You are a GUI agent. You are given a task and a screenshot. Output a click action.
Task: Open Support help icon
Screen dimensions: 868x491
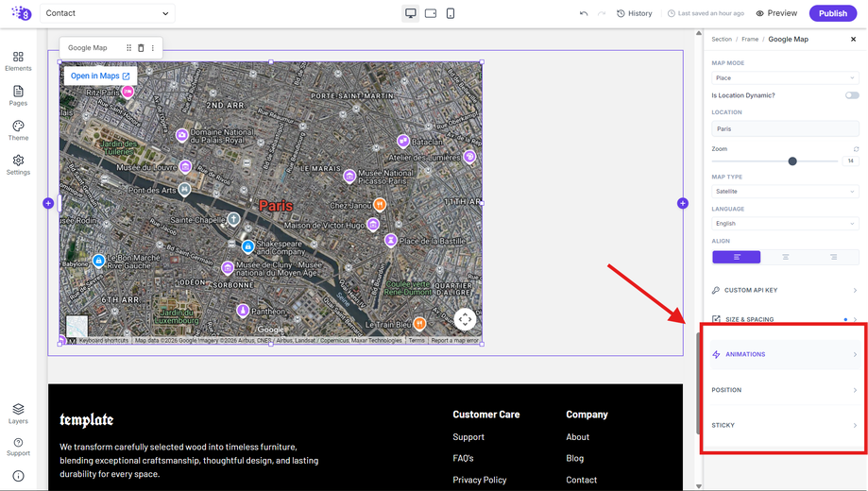[x=18, y=447]
